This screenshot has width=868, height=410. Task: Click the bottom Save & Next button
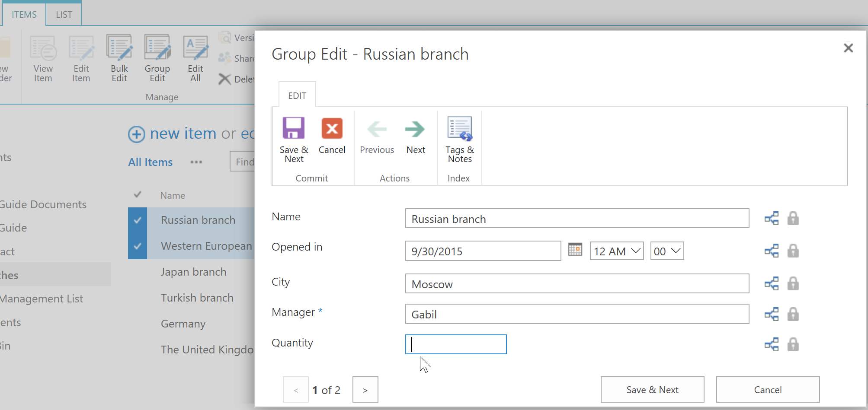click(652, 390)
